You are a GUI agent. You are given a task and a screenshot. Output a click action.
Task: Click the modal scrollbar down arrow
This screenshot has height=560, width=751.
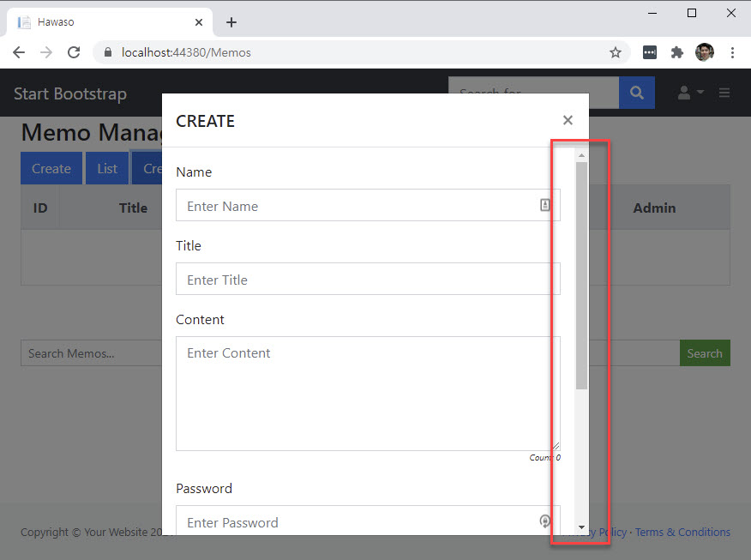coord(581,527)
